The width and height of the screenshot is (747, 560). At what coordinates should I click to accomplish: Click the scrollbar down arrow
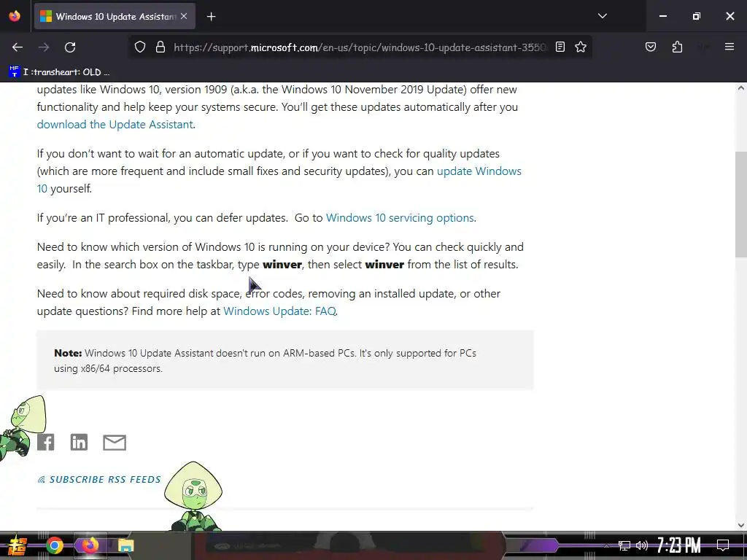741,525
